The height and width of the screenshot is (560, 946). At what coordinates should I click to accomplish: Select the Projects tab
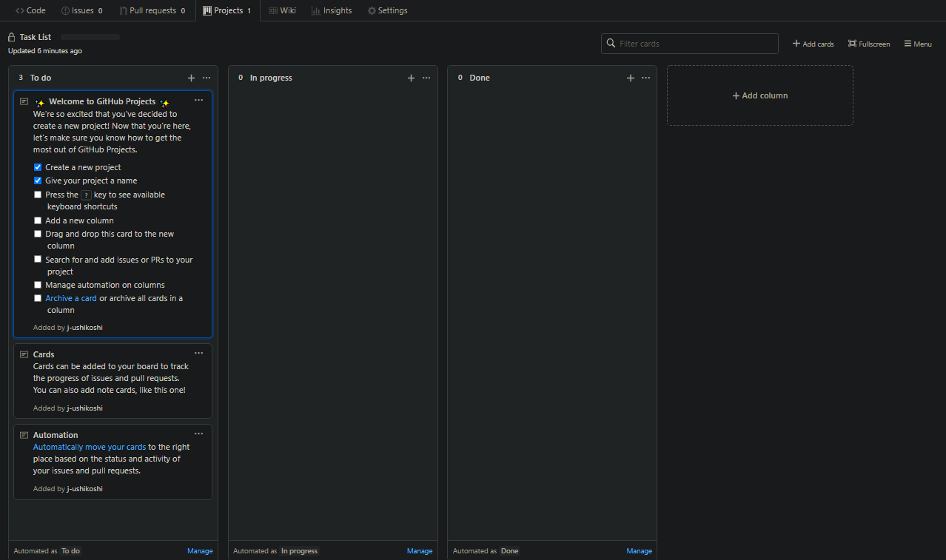pyautogui.click(x=227, y=10)
